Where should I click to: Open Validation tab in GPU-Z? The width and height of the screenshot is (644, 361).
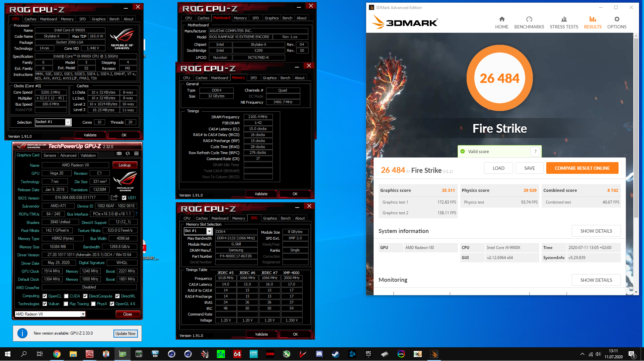(88, 155)
